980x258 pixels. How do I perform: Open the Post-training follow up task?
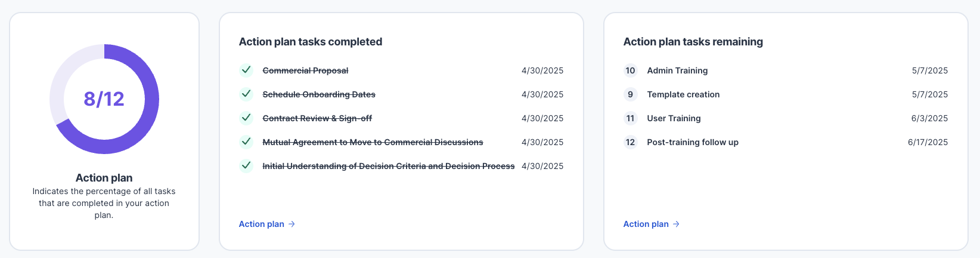pos(693,142)
